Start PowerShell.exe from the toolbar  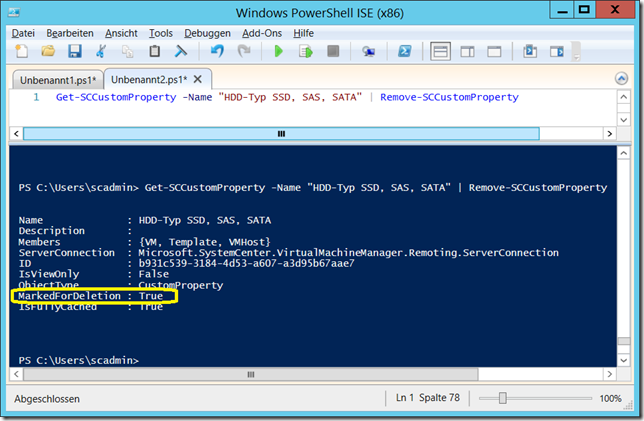coord(405,51)
